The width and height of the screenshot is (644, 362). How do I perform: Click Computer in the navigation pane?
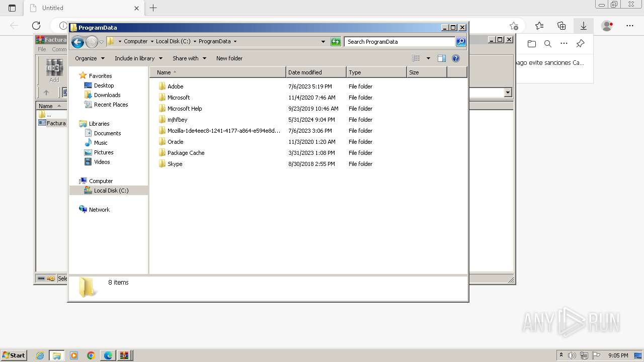click(x=101, y=181)
